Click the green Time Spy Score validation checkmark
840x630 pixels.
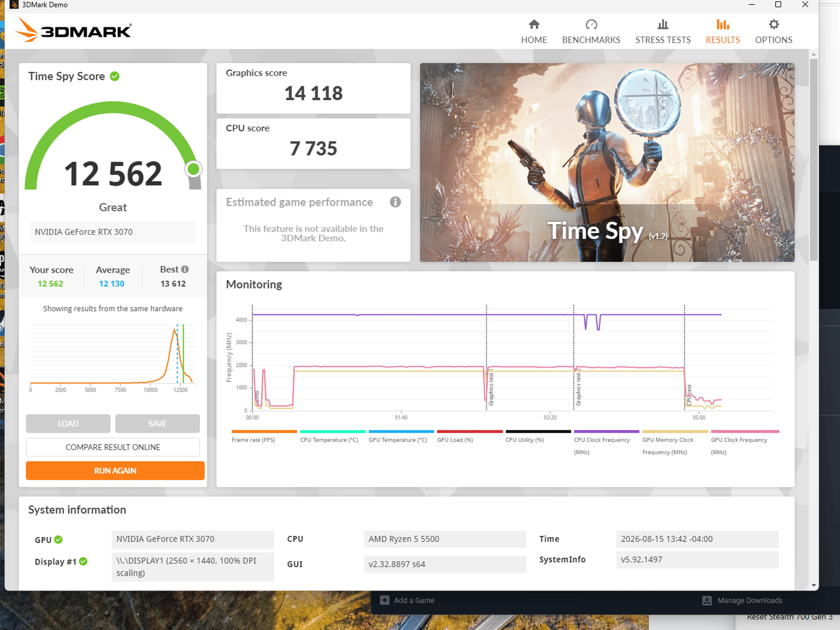(x=115, y=76)
